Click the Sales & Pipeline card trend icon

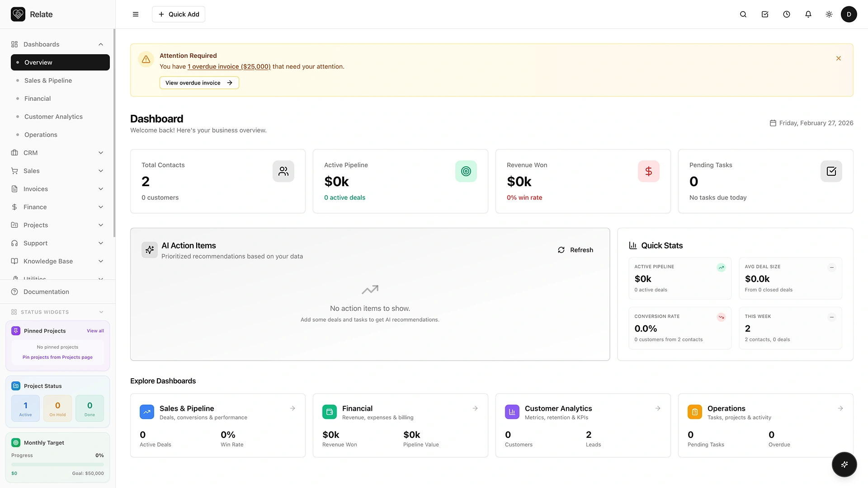tap(147, 412)
